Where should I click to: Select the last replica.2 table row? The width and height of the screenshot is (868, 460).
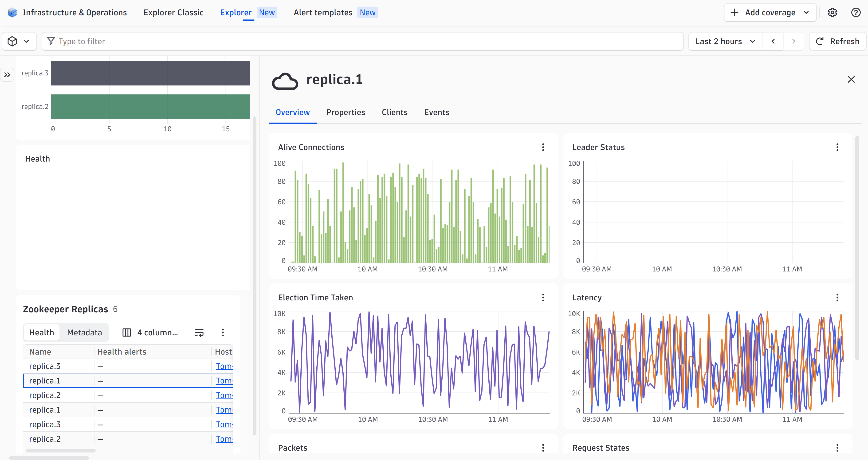point(128,439)
